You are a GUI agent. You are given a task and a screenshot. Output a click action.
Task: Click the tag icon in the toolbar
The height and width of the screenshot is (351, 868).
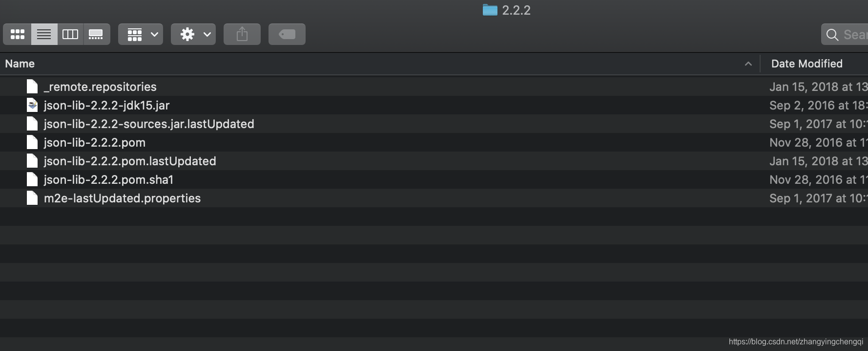point(287,34)
